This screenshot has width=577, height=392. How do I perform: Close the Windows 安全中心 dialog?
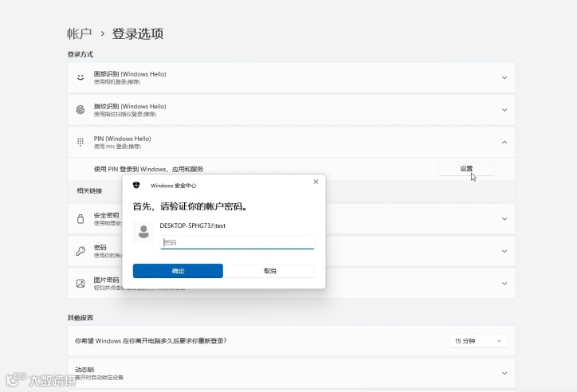pyautogui.click(x=316, y=182)
